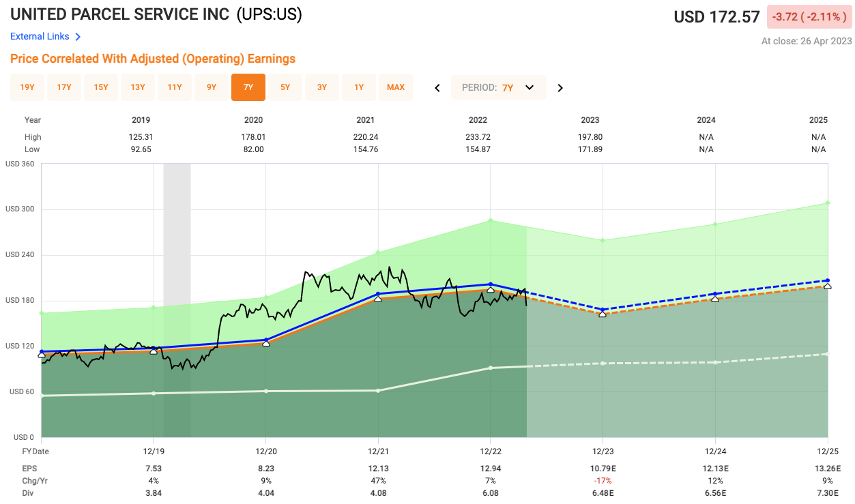855x504 pixels.
Task: Click the highlighted 7Y period tab
Action: 248,87
